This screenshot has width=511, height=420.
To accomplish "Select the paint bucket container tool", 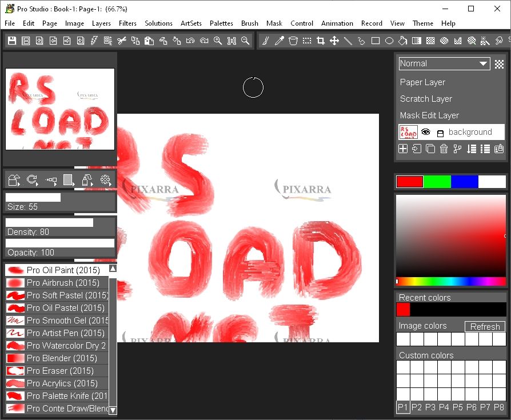I will click(x=293, y=41).
